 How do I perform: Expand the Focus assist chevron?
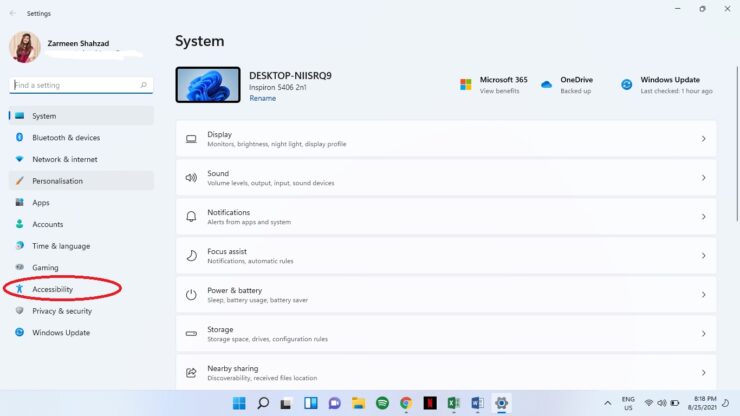click(703, 256)
